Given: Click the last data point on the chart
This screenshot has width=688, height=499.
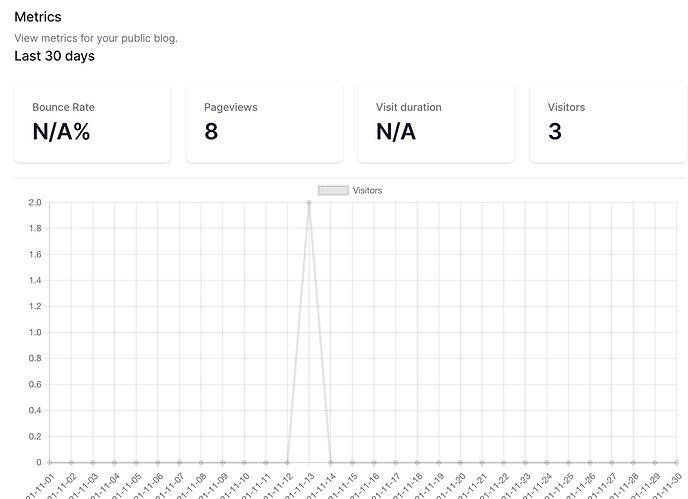Looking at the screenshot, I should pos(678,462).
